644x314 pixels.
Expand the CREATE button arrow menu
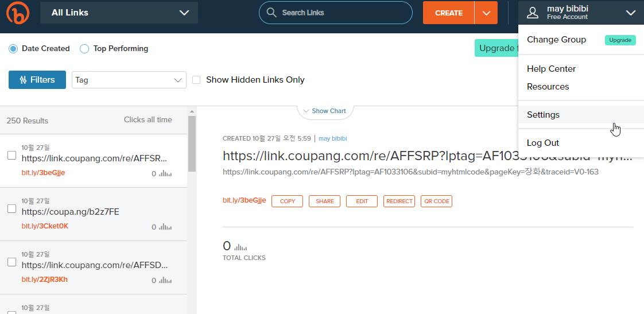(x=486, y=13)
